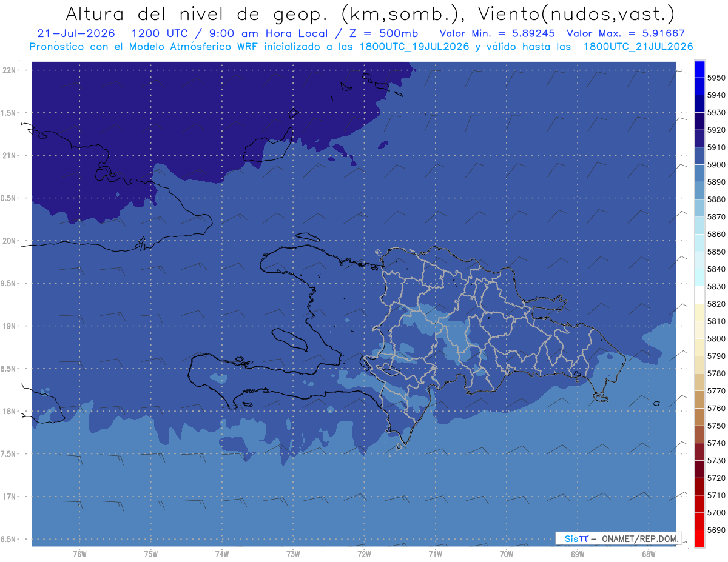
Task: Click the 5760 brown legend swatch
Action: tap(699, 400)
